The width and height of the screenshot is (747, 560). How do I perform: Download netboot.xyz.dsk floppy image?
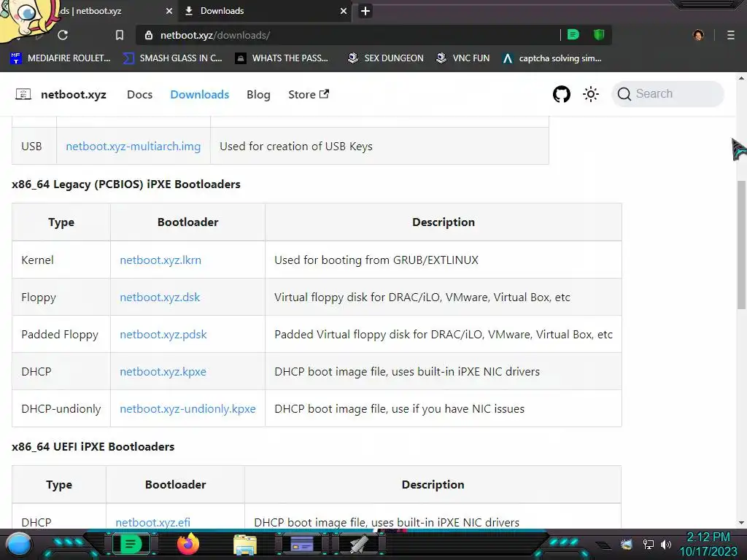(x=160, y=297)
